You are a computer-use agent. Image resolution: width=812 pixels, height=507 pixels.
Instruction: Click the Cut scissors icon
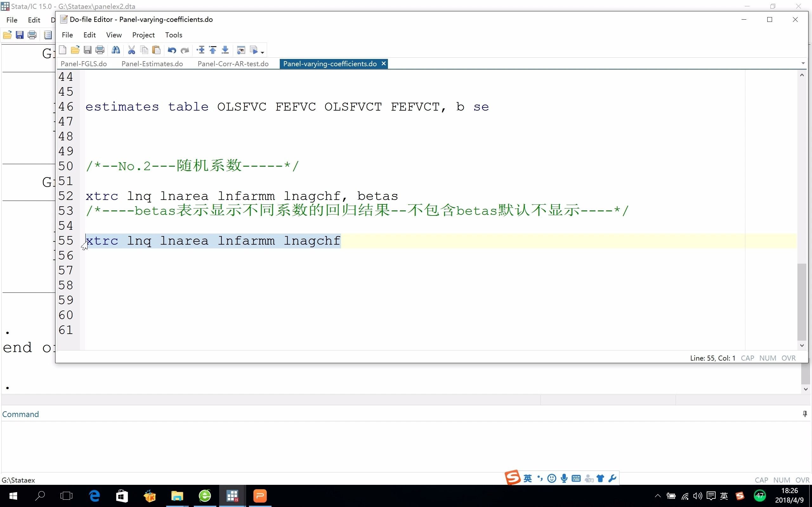click(x=132, y=50)
